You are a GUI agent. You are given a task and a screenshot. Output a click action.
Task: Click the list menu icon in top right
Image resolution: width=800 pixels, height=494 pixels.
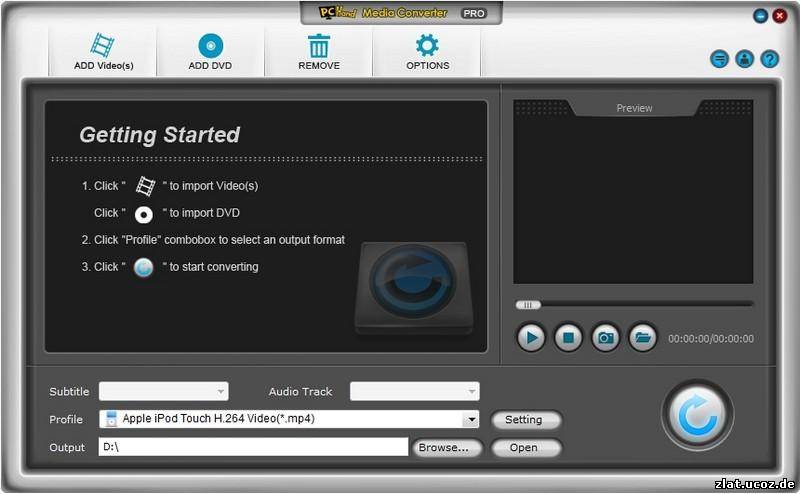pos(720,59)
